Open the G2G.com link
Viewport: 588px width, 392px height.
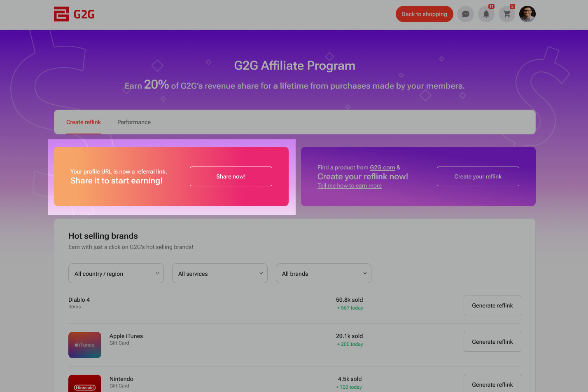pos(382,167)
